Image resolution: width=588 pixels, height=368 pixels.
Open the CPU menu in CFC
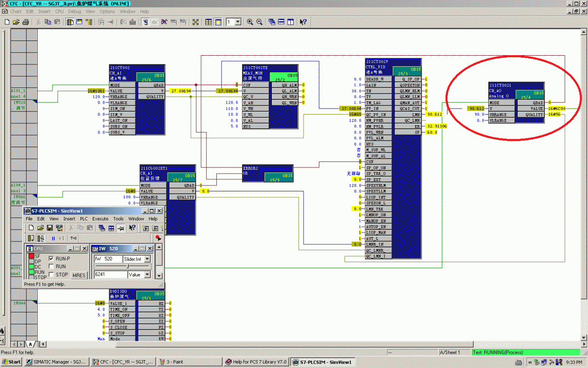pos(59,11)
